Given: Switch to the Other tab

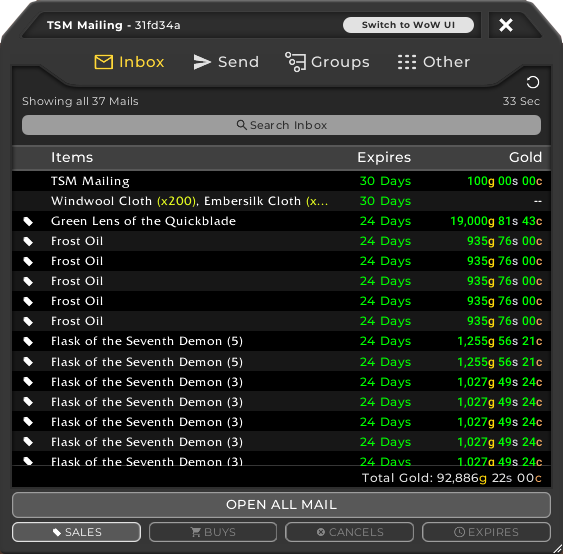Looking at the screenshot, I should click(x=434, y=62).
